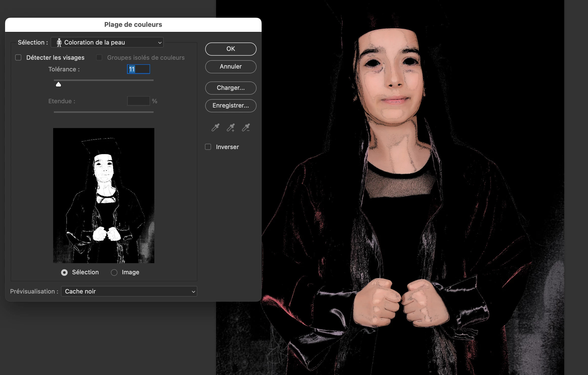Open the Prévisualisation Cache noir dropdown

click(129, 291)
